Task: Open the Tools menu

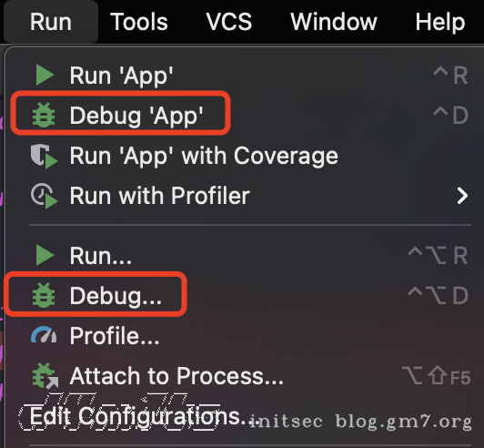Action: point(139,22)
